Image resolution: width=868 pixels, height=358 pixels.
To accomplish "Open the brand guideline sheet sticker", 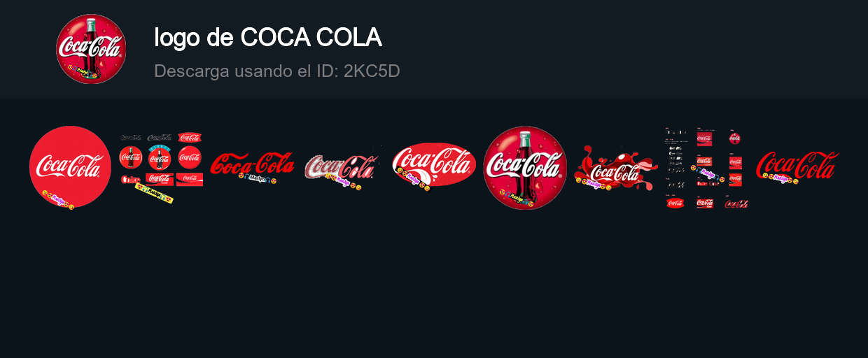I will 707,168.
